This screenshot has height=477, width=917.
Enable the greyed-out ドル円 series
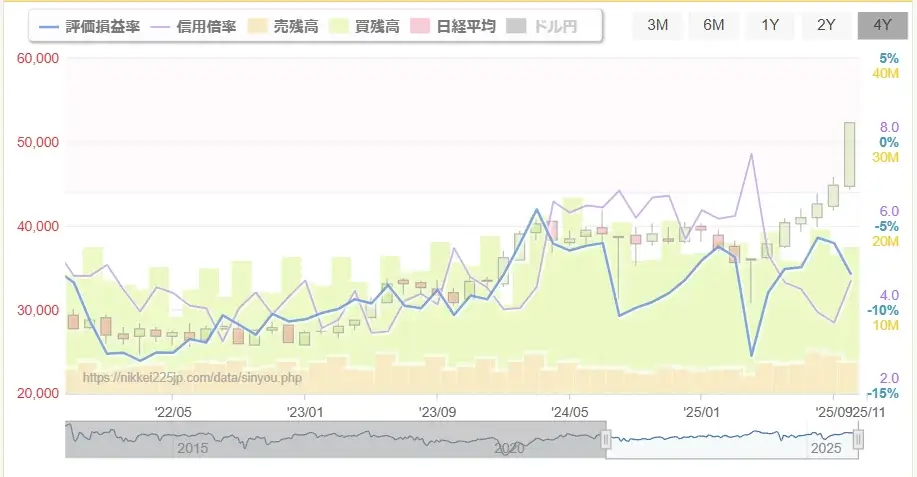(x=547, y=26)
